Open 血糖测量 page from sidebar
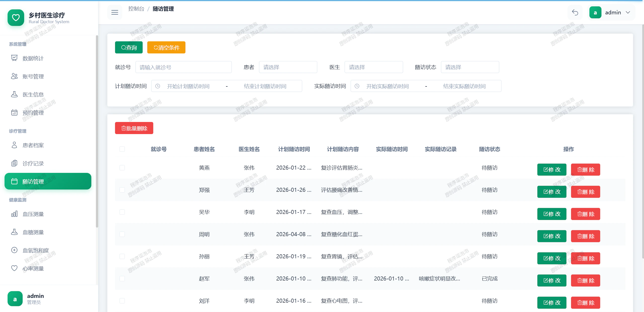Screen dimensions: 644x312 tap(48, 232)
